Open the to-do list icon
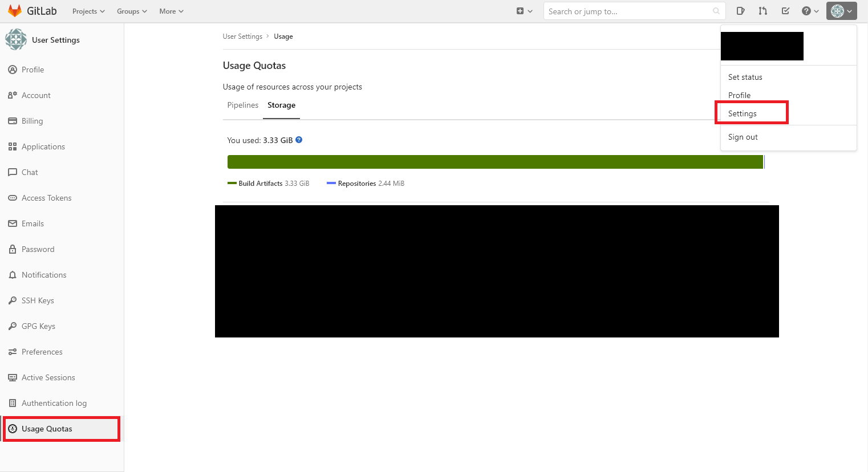 click(x=785, y=10)
